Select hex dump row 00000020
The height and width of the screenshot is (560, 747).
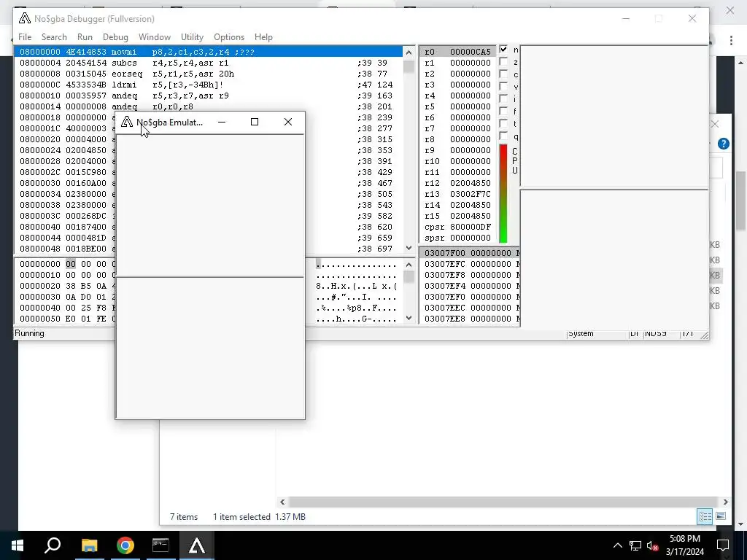(65, 286)
